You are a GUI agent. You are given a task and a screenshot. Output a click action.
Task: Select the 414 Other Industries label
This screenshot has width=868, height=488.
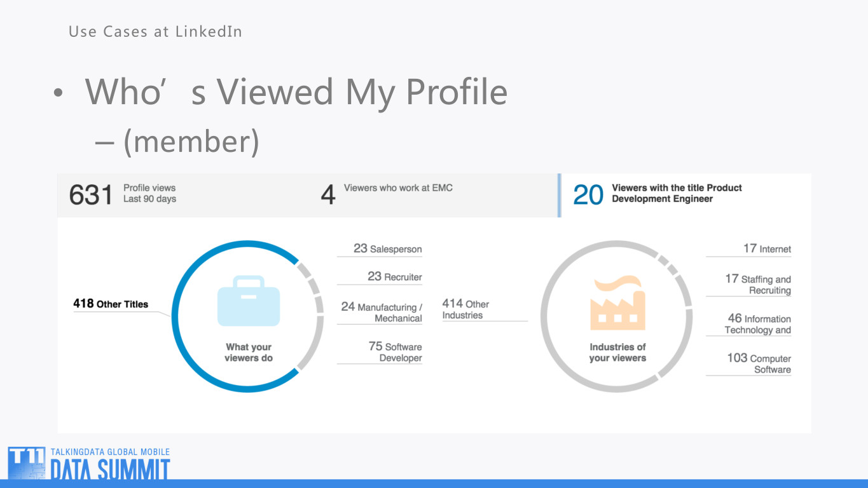466,309
